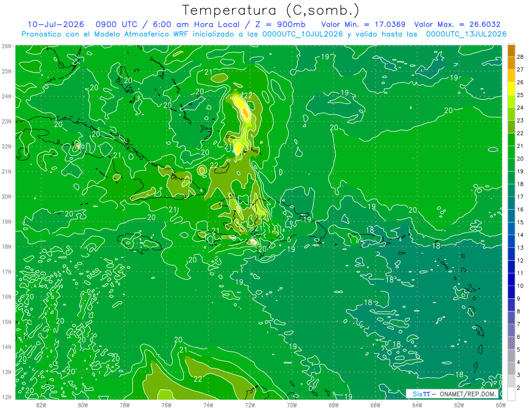
Task: Click the "20N" latitude label
Action: [x=7, y=196]
